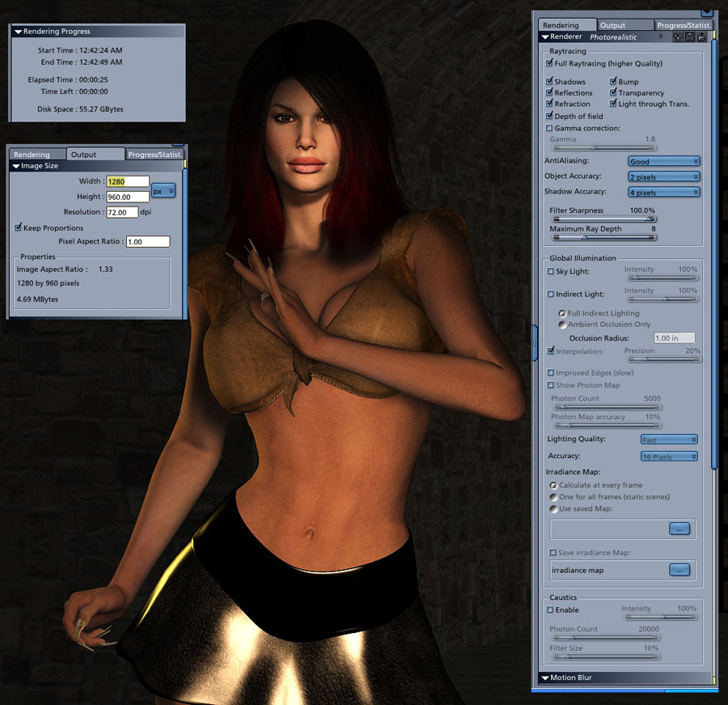Viewport: 728px width, 705px height.
Task: Click the browse button for saved irradiance map
Action: pos(679,529)
